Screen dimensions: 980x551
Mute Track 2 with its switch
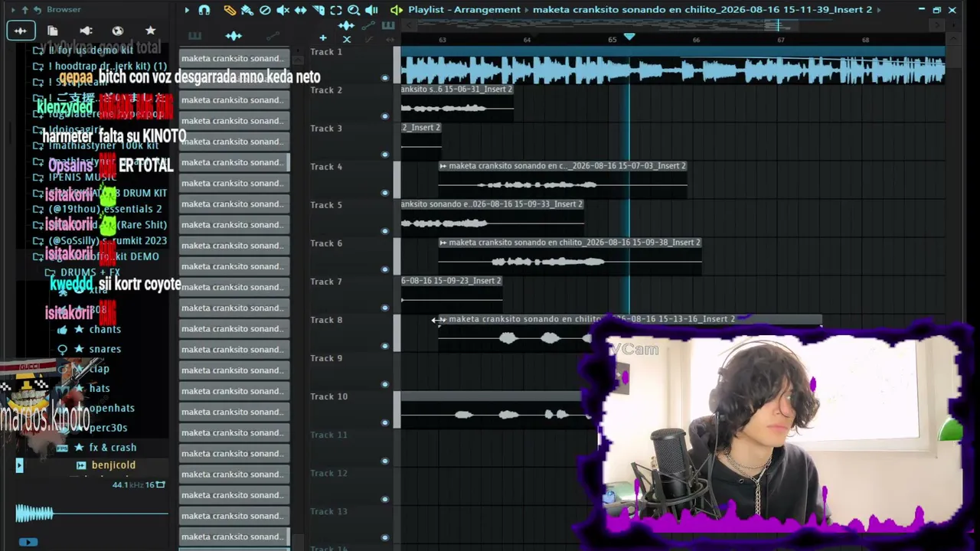pyautogui.click(x=385, y=116)
